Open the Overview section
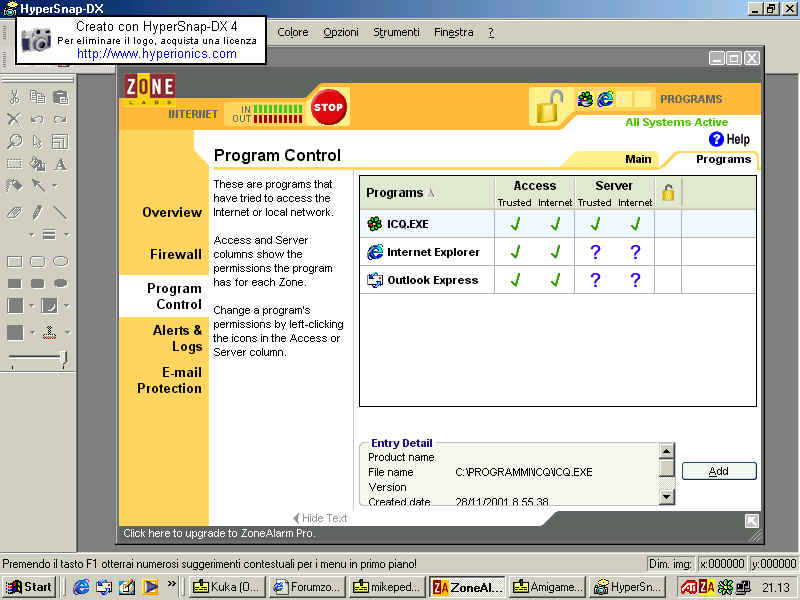The image size is (800, 600). [x=172, y=212]
